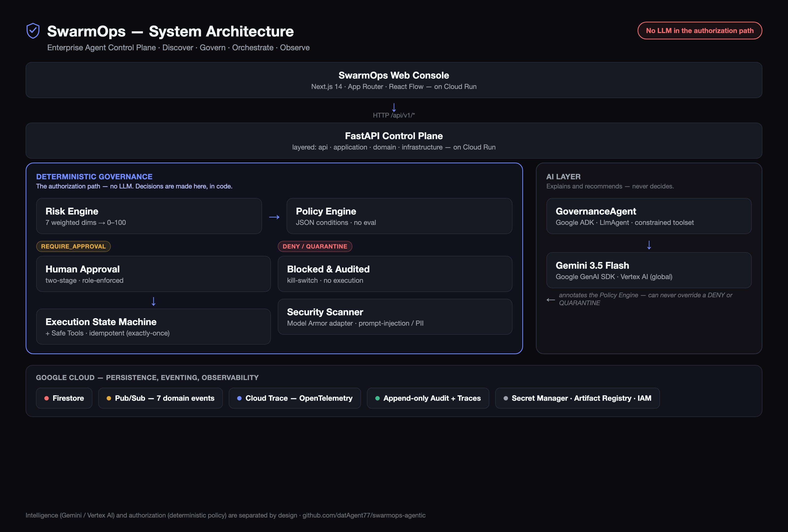Image resolution: width=788 pixels, height=532 pixels.
Task: Click '7 weighted dims → 0–100' text
Action: click(85, 222)
